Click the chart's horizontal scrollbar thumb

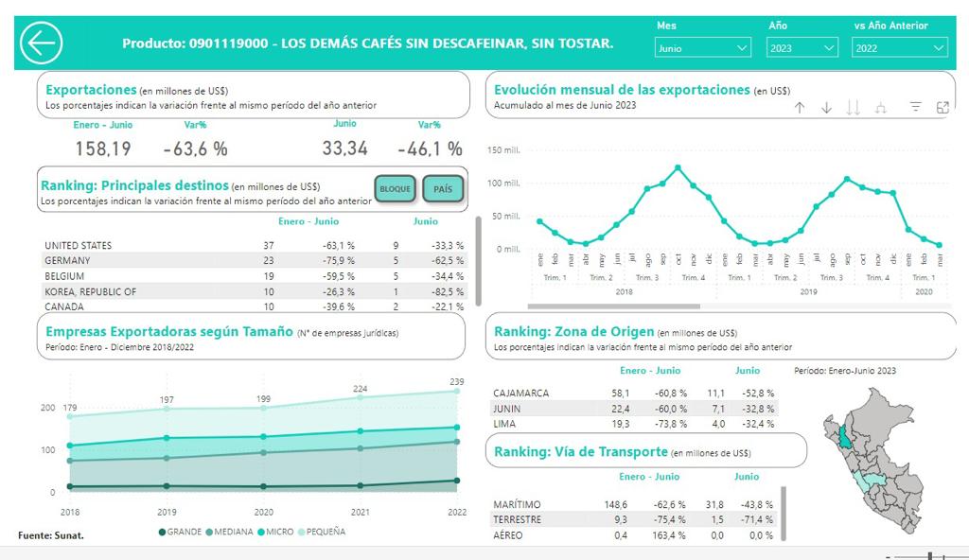613,306
